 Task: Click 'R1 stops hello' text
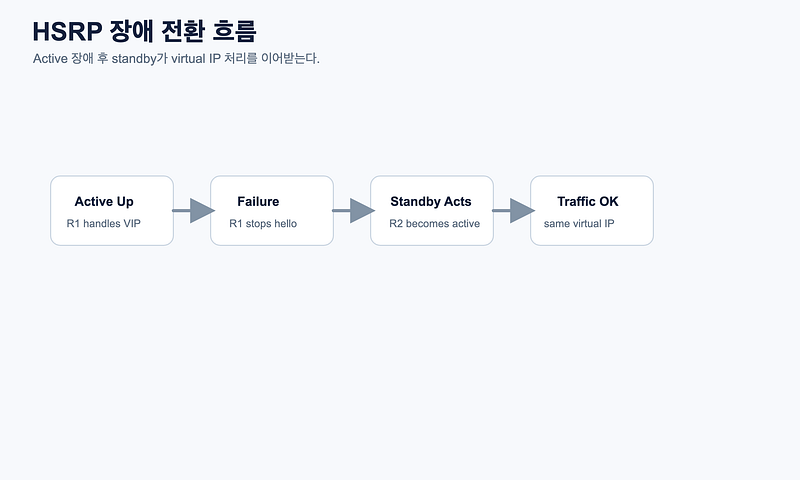tap(263, 223)
